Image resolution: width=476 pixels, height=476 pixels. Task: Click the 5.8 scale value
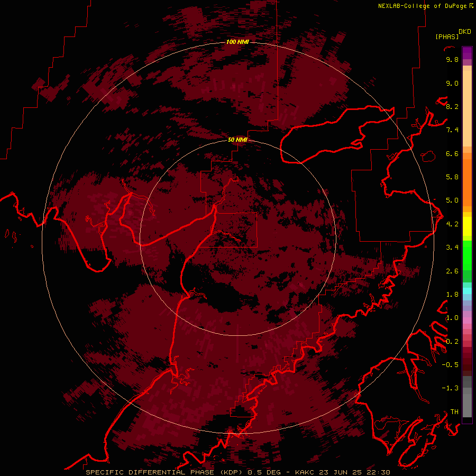pyautogui.click(x=452, y=177)
